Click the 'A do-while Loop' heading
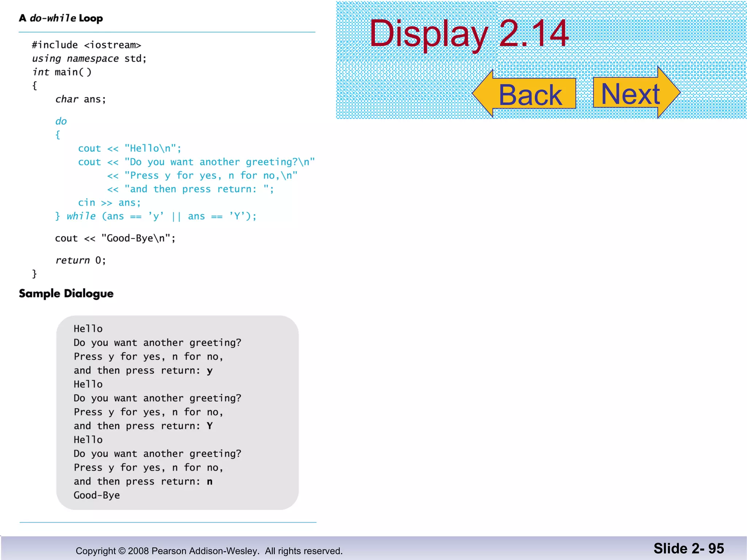Viewport: 747px width, 560px height. point(61,18)
